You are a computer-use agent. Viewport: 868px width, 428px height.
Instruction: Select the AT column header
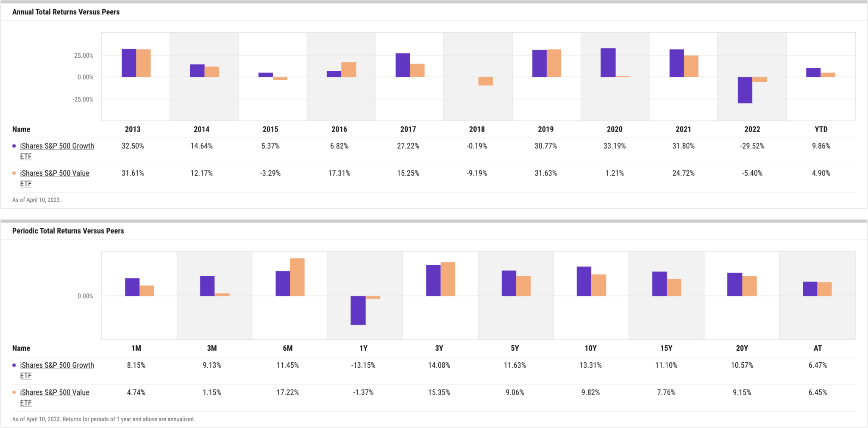click(x=818, y=348)
